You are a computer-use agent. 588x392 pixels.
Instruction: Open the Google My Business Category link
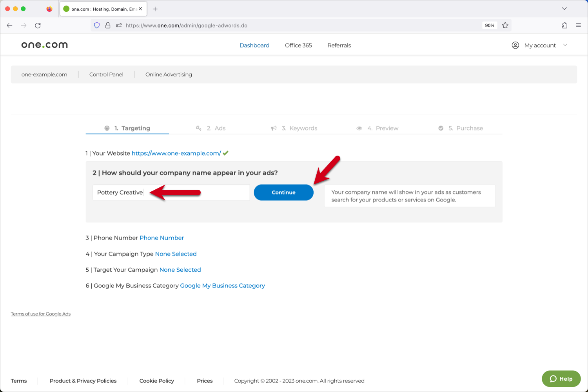(x=222, y=285)
